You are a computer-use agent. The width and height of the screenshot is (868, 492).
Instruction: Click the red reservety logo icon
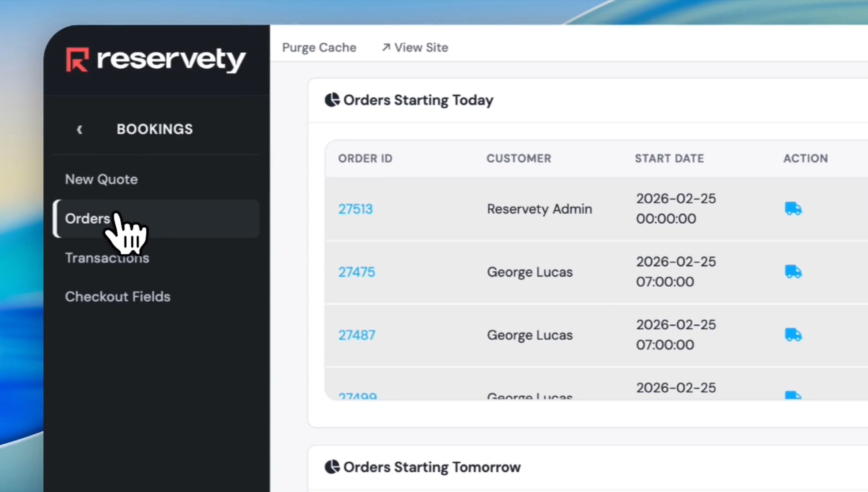[x=77, y=59]
